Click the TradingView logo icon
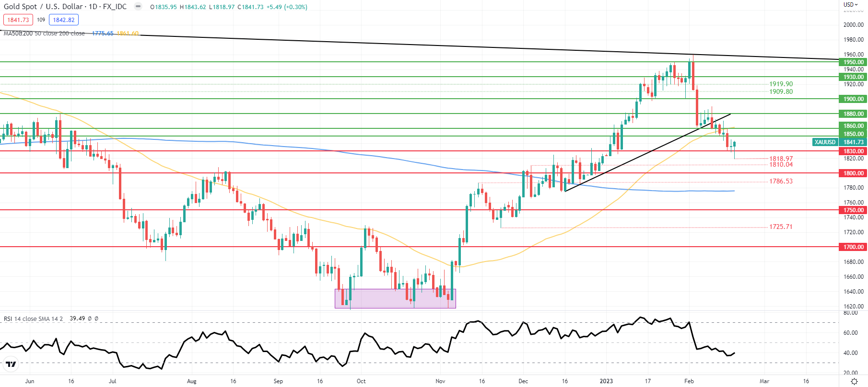The height and width of the screenshot is (387, 868). (11, 364)
